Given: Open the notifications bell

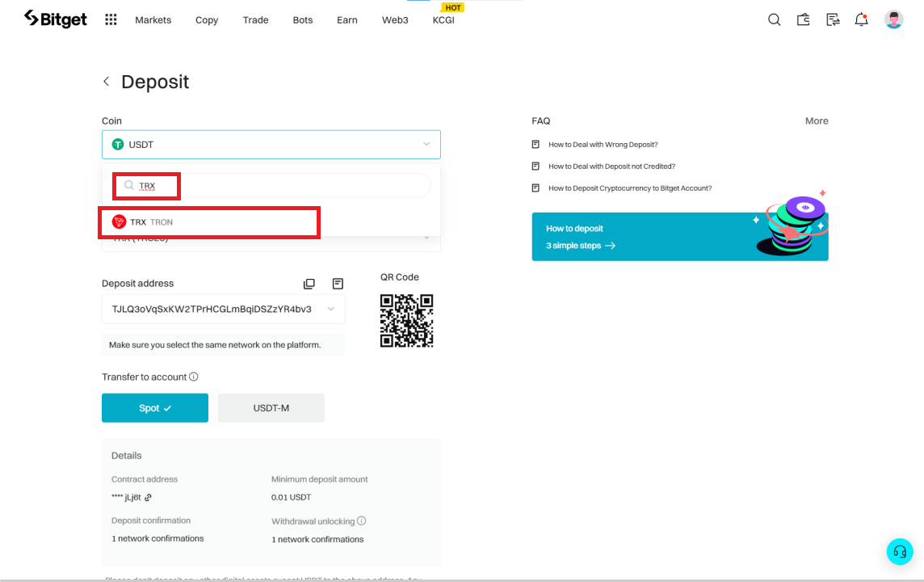Looking at the screenshot, I should coord(862,19).
